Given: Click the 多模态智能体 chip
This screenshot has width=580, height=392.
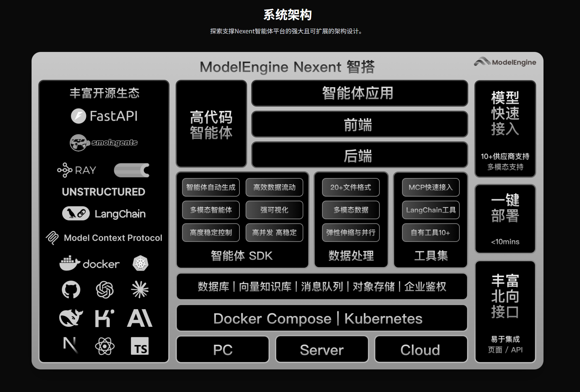Looking at the screenshot, I should [211, 210].
